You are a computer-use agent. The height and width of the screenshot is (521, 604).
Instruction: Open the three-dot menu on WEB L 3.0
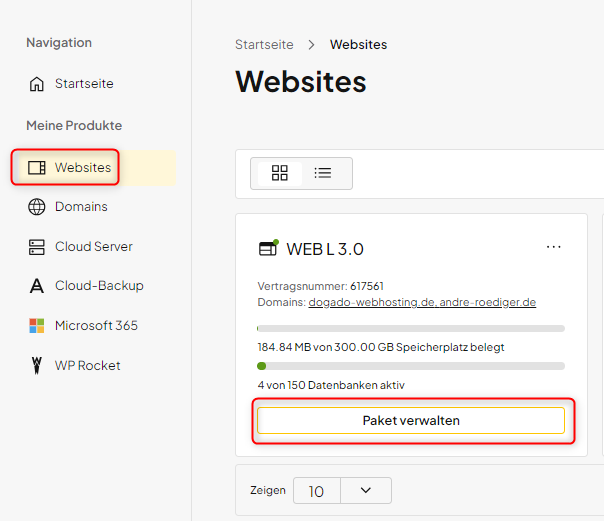(x=554, y=247)
